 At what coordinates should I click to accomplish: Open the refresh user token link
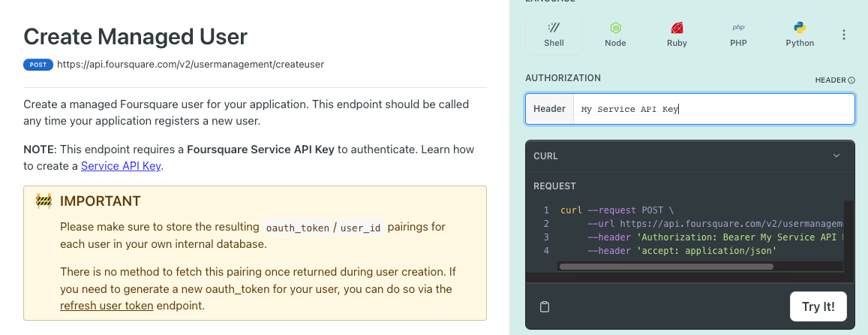coord(107,306)
